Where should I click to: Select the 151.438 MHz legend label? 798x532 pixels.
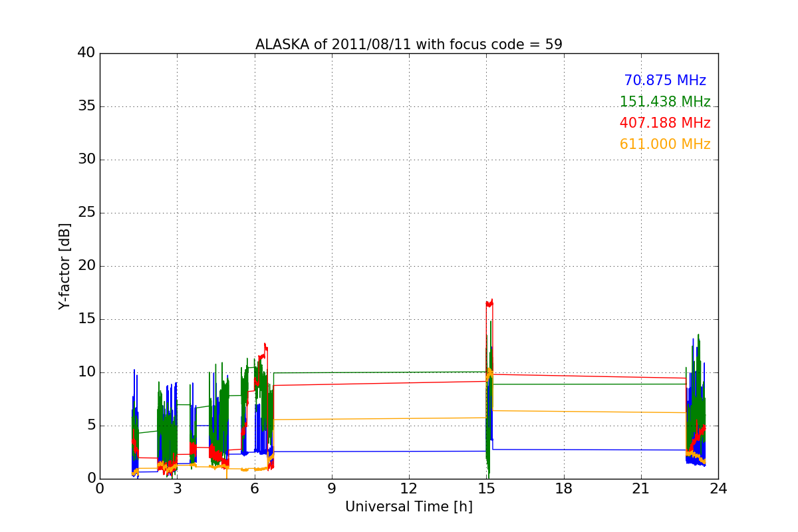point(665,102)
